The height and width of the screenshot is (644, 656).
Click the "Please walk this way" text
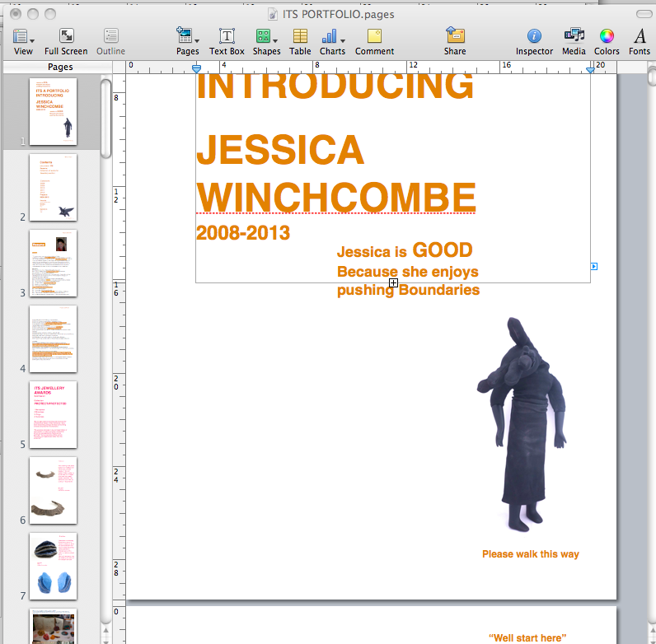(530, 554)
